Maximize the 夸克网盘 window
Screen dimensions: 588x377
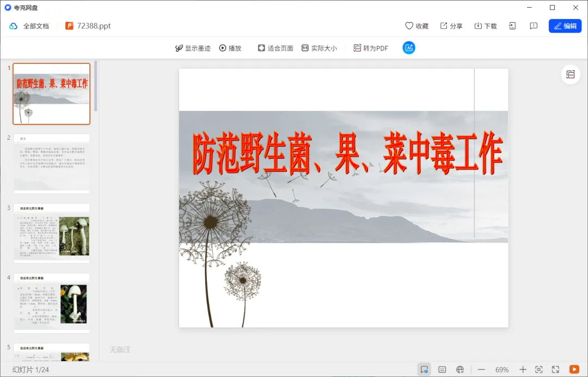553,8
